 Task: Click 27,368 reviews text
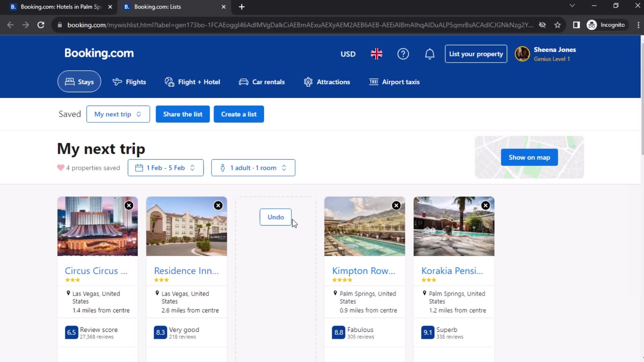(x=97, y=337)
